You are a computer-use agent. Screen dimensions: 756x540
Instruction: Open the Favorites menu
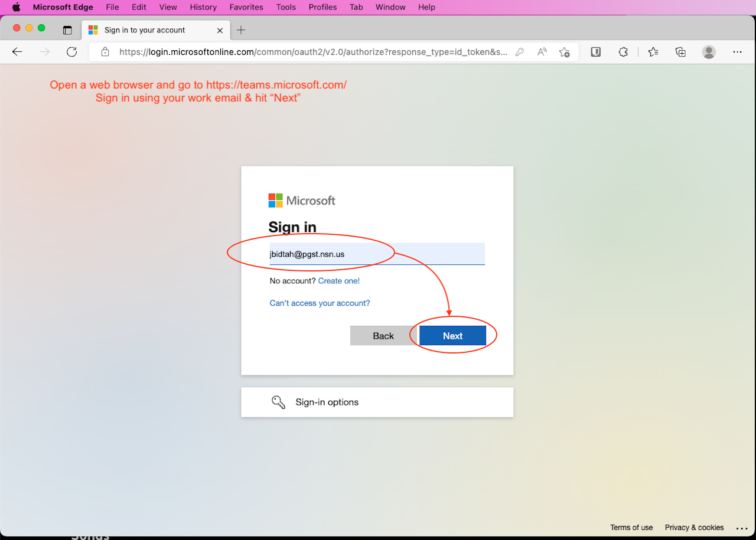[x=246, y=7]
